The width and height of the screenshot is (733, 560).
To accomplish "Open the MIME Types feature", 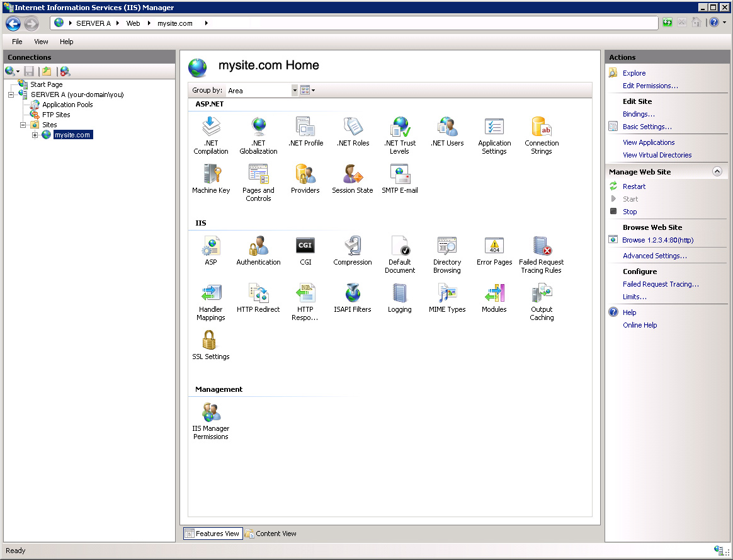I will (447, 298).
